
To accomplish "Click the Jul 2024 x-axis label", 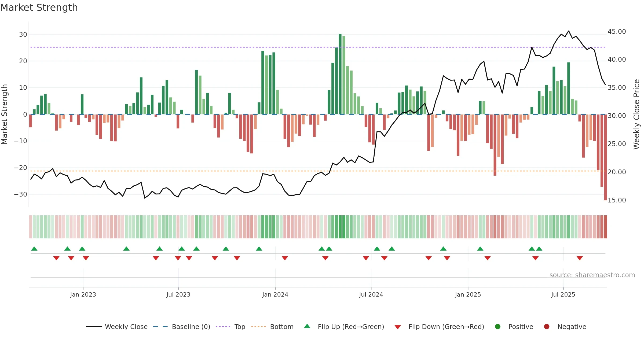I will (371, 294).
